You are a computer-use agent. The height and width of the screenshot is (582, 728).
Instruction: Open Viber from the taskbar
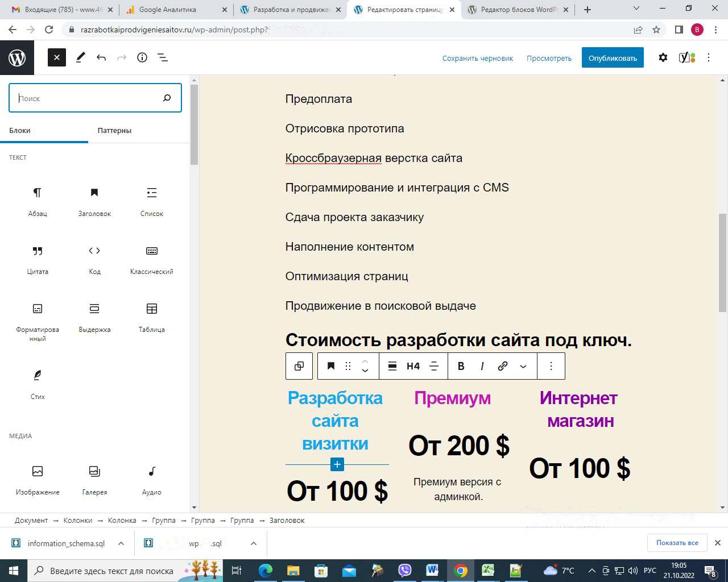tap(404, 570)
